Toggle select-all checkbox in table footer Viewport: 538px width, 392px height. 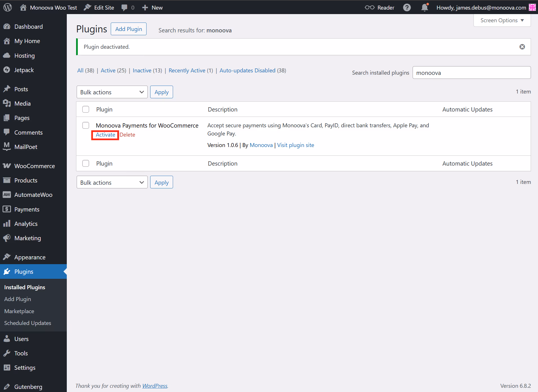click(x=86, y=163)
